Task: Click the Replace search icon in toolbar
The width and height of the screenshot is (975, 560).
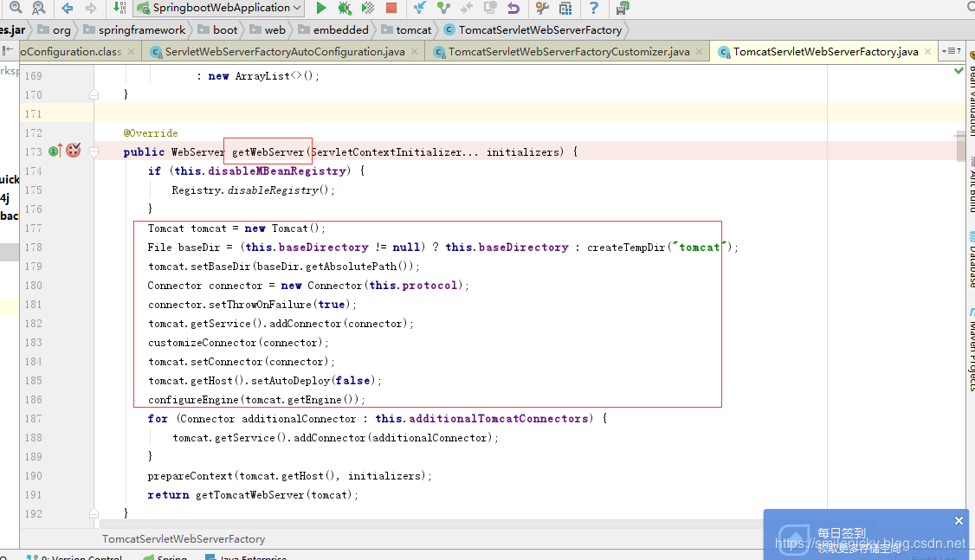Action: 39,8
